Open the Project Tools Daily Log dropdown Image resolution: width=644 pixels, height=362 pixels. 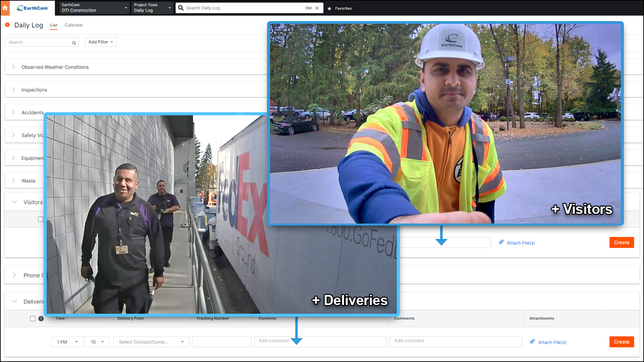pyautogui.click(x=152, y=8)
